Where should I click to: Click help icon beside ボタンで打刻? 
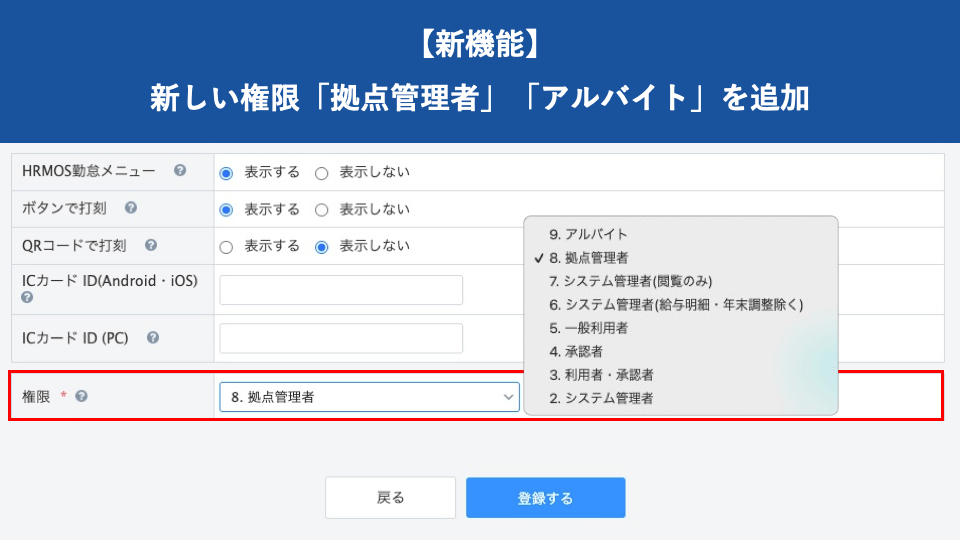pos(130,208)
